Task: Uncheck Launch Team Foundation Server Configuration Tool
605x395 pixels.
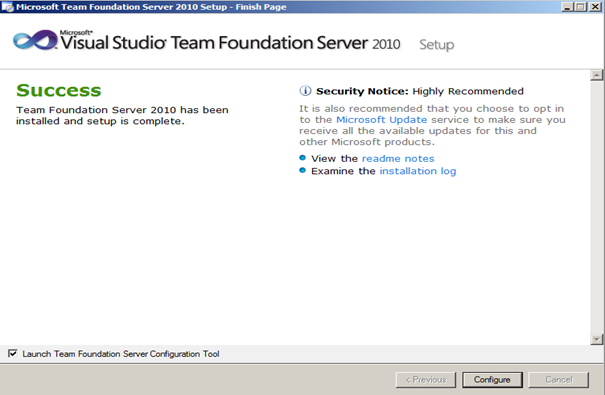Action: click(x=13, y=353)
